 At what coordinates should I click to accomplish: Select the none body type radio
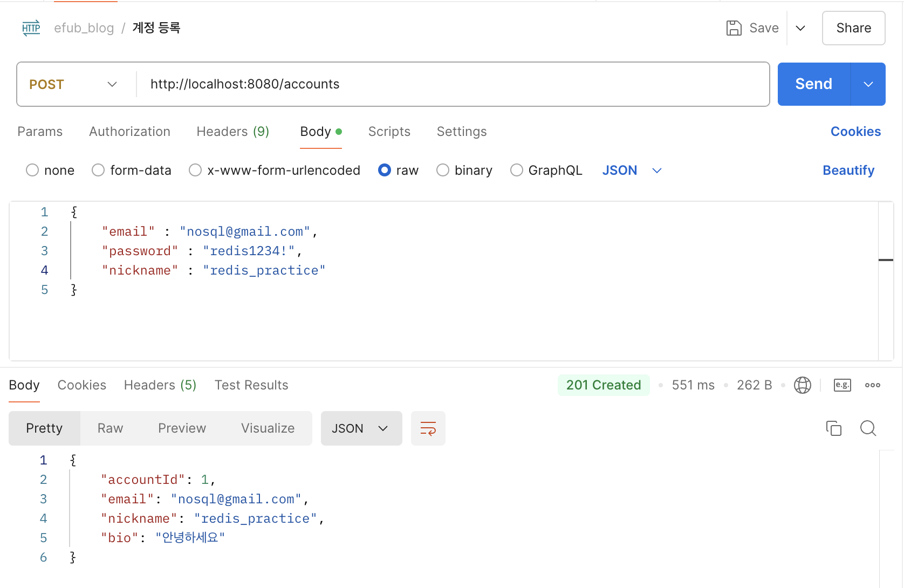click(32, 170)
